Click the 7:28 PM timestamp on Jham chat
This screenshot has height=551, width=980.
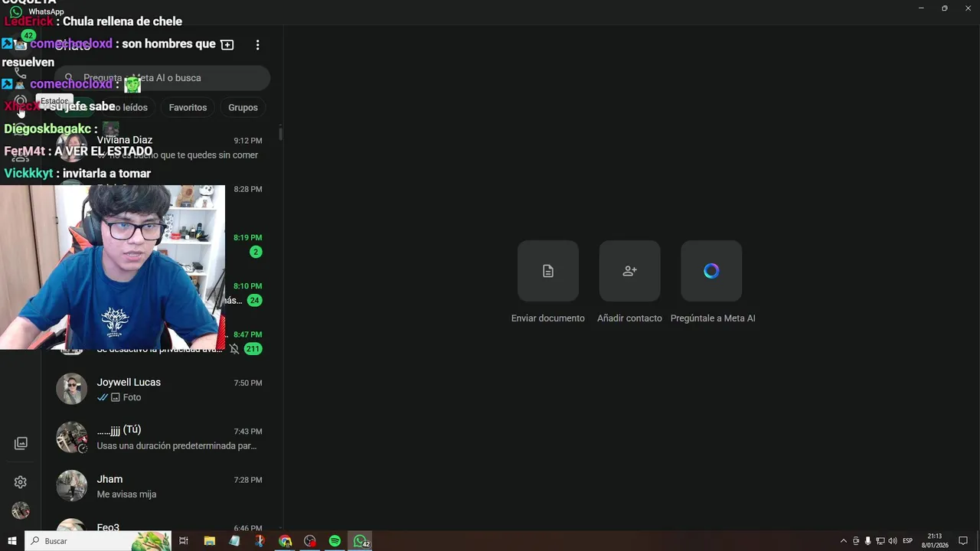tap(248, 480)
